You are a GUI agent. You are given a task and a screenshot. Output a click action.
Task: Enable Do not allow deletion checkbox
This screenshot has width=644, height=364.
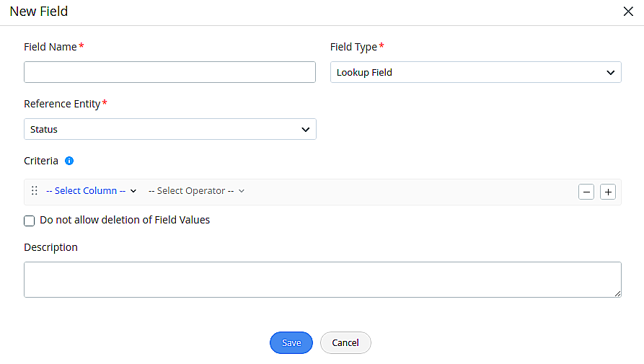30,221
